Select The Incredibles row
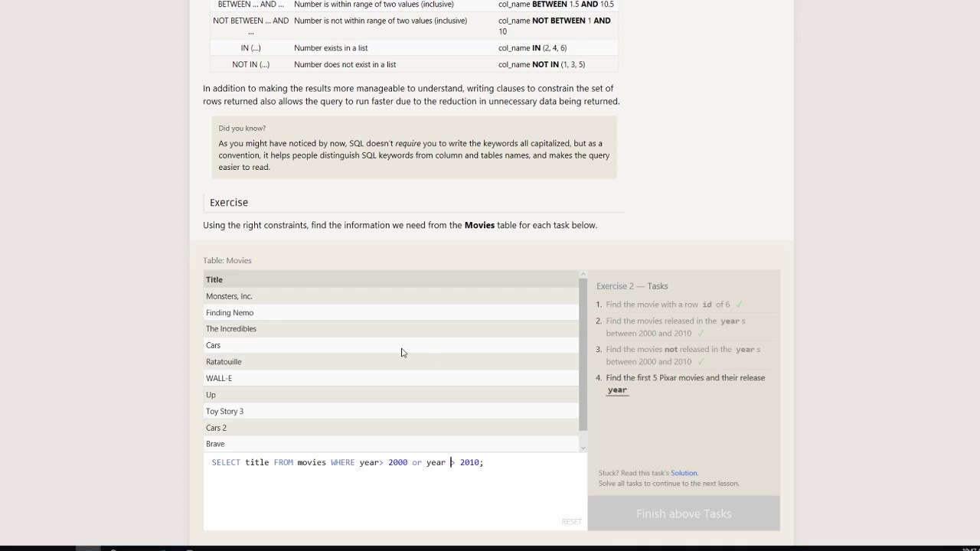Image resolution: width=980 pixels, height=551 pixels. click(x=390, y=329)
